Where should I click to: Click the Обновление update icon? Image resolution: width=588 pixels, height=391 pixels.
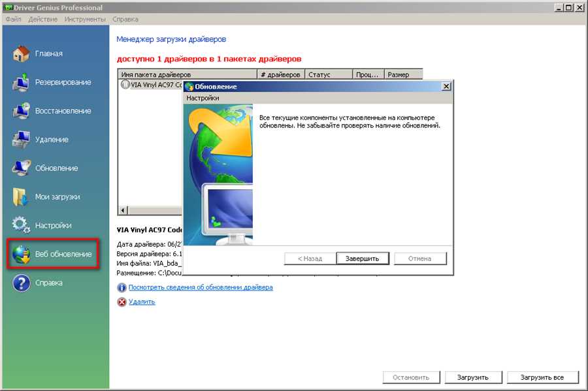[21, 168]
